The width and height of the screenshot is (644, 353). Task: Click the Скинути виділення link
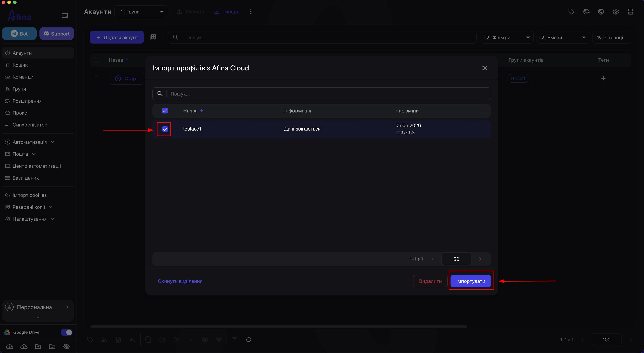pos(180,281)
